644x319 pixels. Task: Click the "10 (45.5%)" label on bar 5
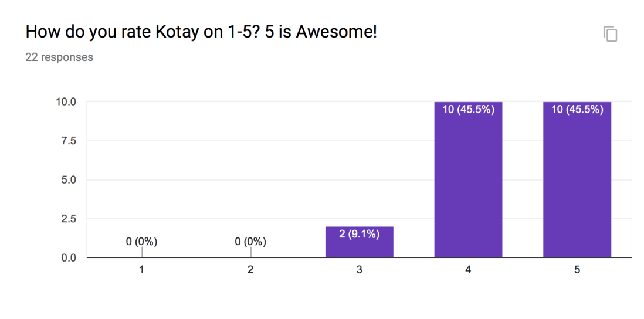tap(577, 110)
